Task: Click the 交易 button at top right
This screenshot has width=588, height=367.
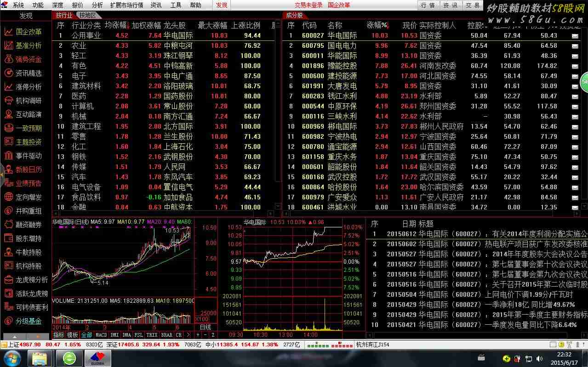Action: pos(473,5)
